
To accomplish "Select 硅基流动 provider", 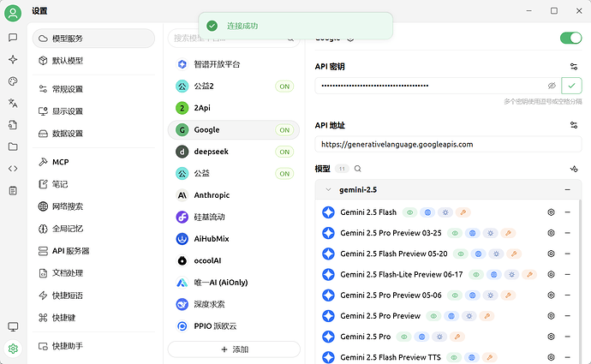I will [234, 217].
